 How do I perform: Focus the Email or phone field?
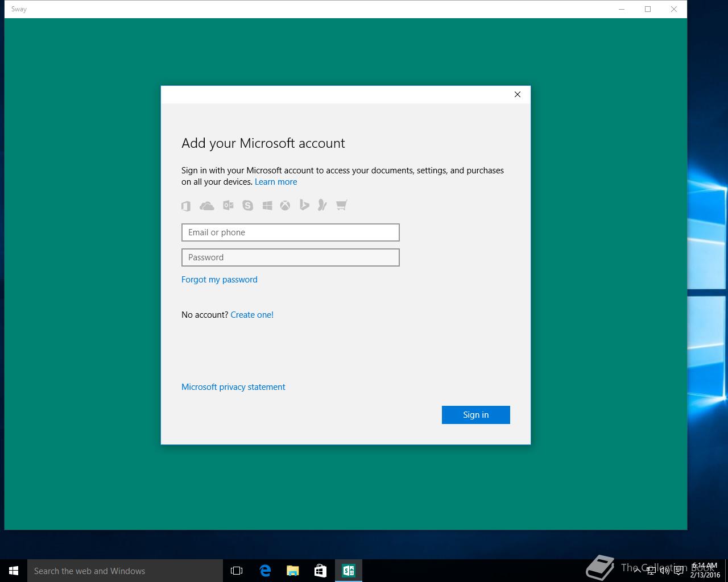coord(291,232)
